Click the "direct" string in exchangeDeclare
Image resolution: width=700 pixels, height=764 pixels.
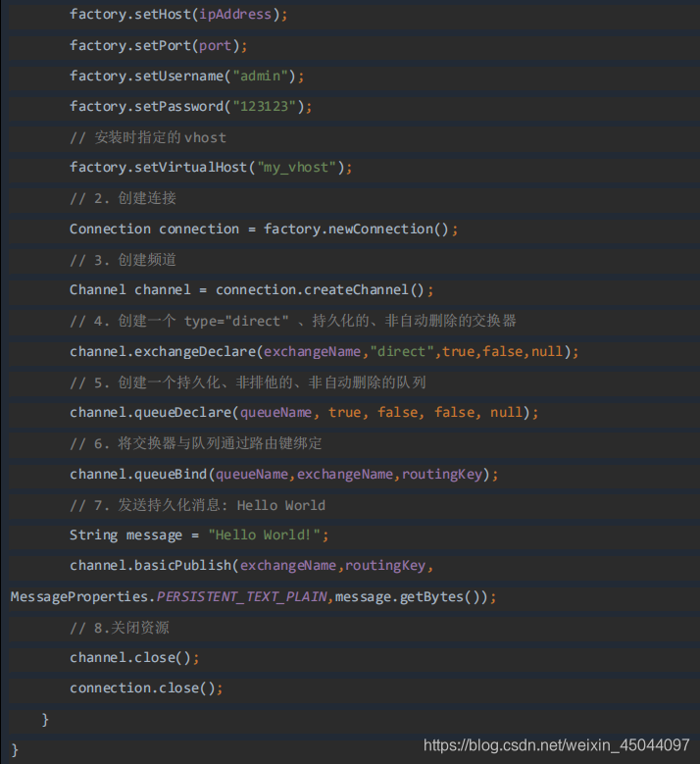[402, 352]
